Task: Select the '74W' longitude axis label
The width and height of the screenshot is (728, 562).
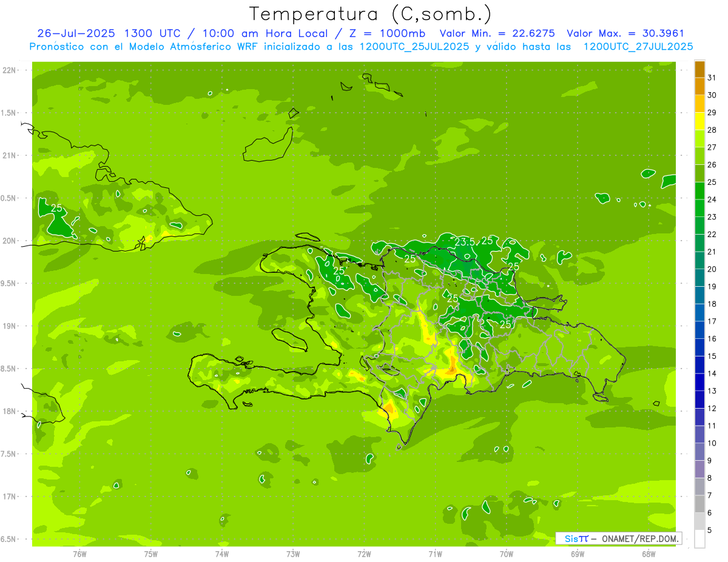Action: pos(222,554)
